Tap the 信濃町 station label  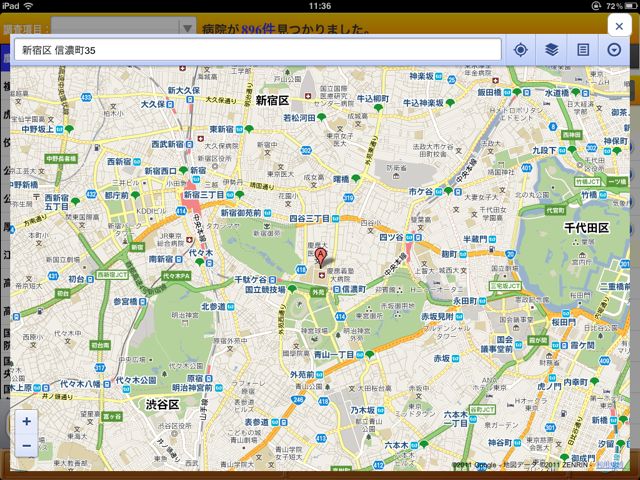point(353,289)
